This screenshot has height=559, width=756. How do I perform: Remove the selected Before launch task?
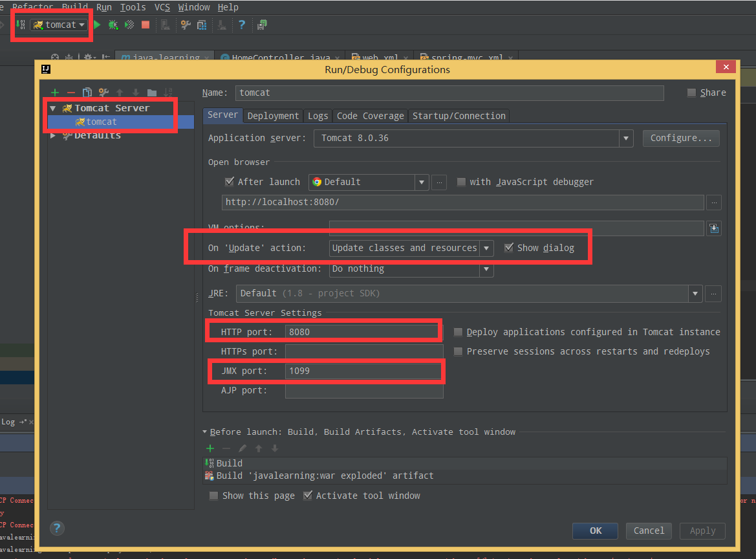226,448
